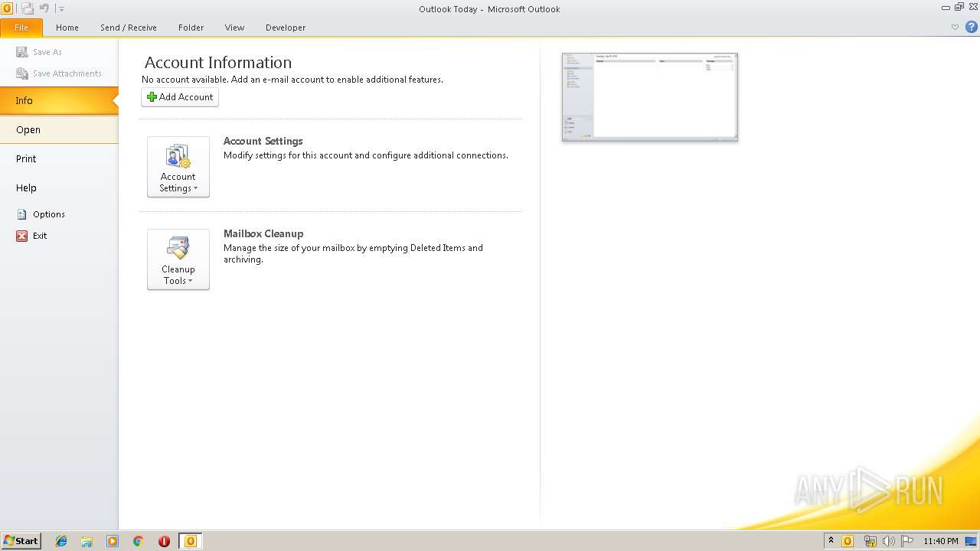
Task: Click the Add Account button
Action: click(180, 97)
